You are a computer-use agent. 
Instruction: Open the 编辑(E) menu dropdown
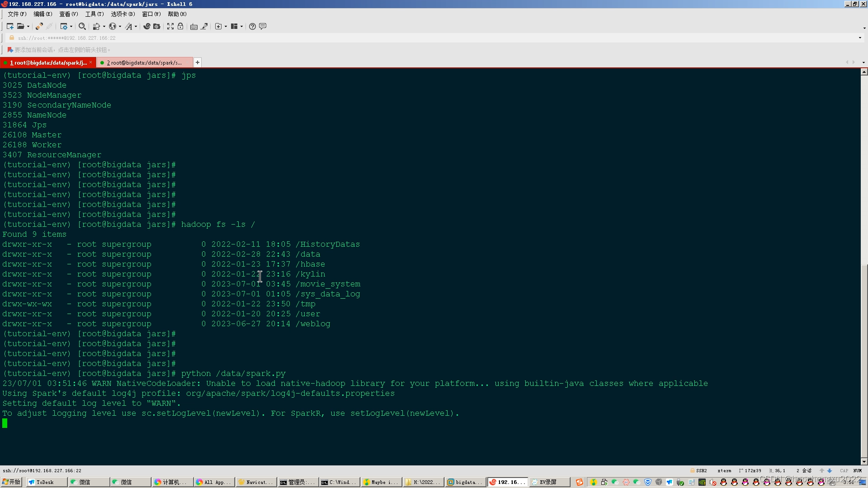click(x=40, y=14)
